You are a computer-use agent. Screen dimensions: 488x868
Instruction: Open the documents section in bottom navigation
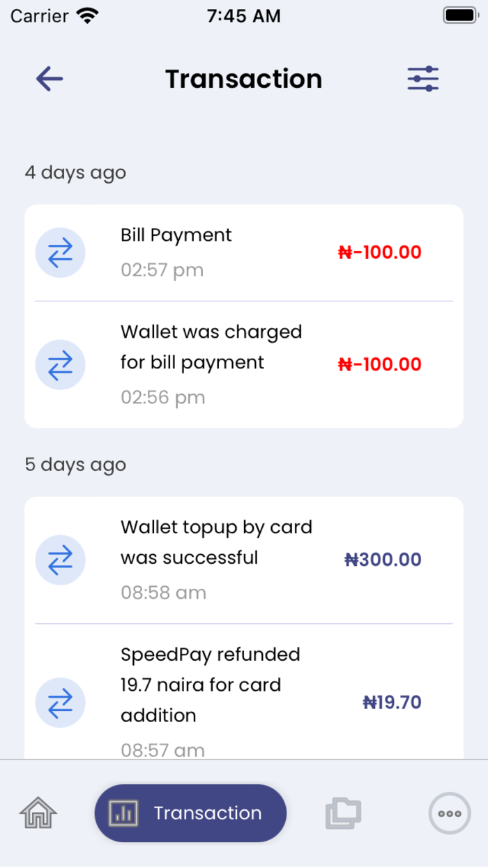[341, 812]
